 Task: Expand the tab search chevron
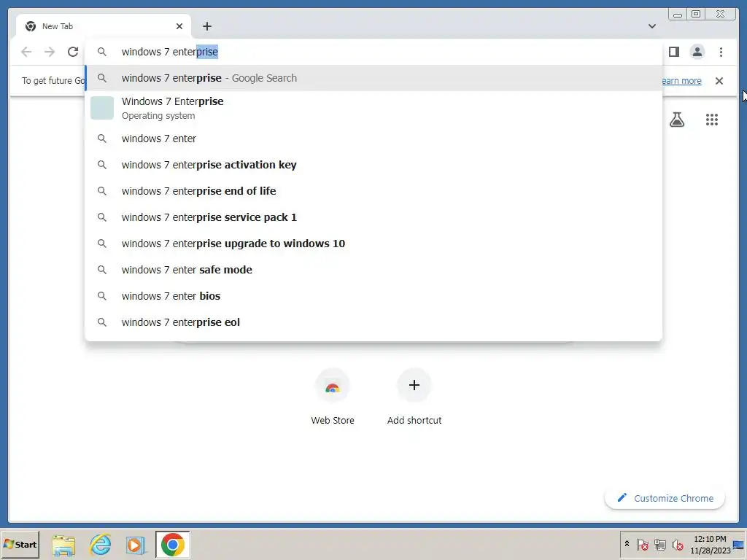click(651, 26)
